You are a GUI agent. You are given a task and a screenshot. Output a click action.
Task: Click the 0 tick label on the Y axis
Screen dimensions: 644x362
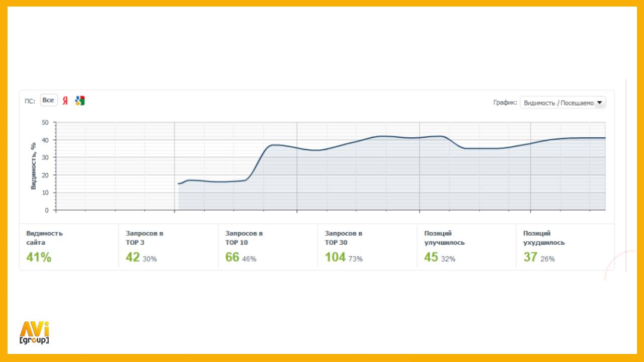[47, 210]
